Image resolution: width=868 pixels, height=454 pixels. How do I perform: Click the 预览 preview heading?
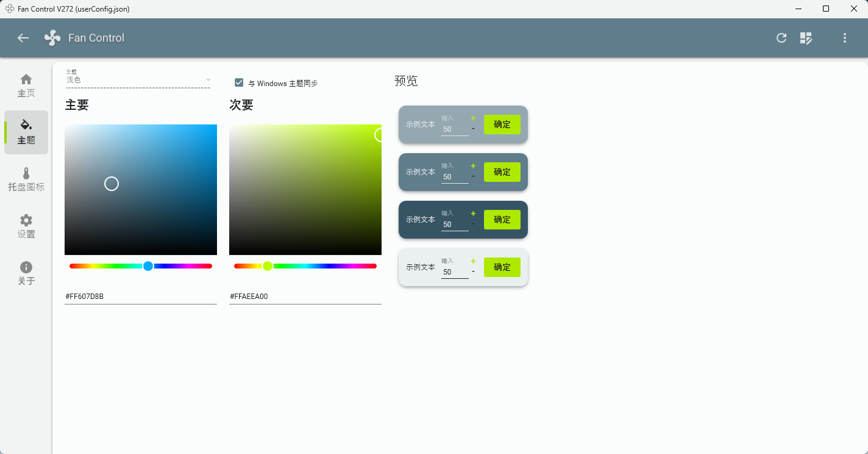[406, 81]
